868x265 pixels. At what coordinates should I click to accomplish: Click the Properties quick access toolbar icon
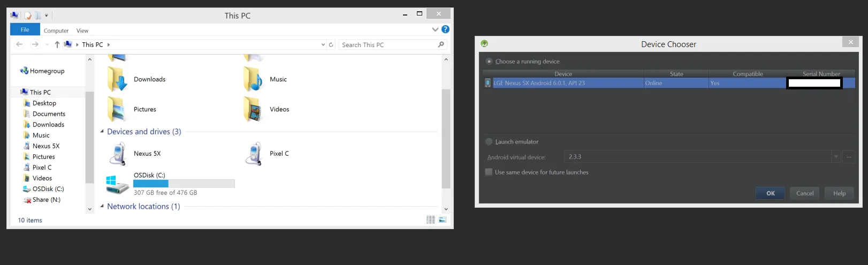[x=28, y=16]
